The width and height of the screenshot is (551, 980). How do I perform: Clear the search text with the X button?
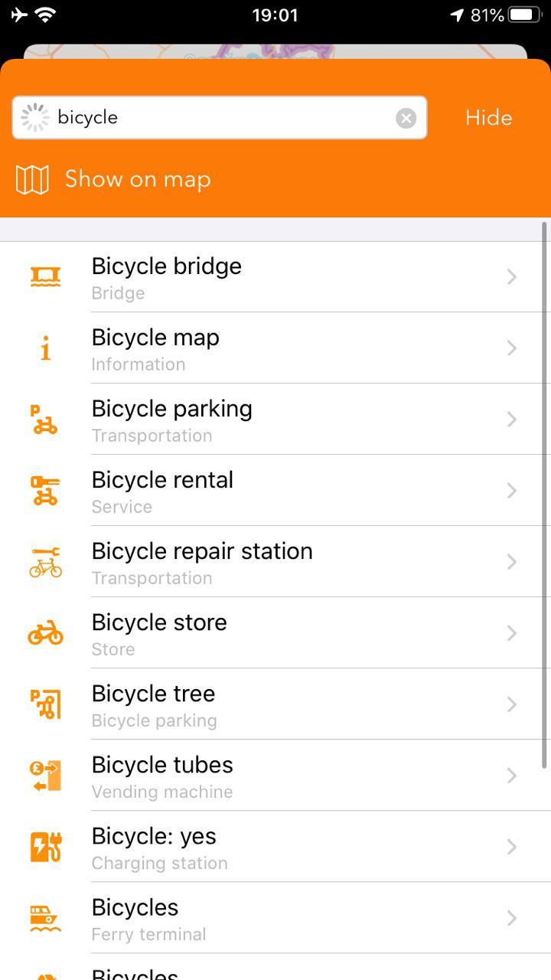pos(406,118)
